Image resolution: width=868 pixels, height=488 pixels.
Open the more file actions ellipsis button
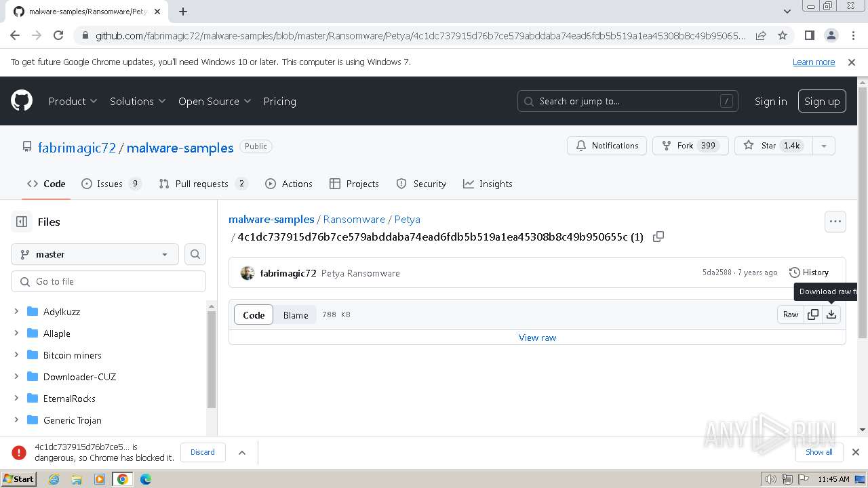tap(835, 221)
